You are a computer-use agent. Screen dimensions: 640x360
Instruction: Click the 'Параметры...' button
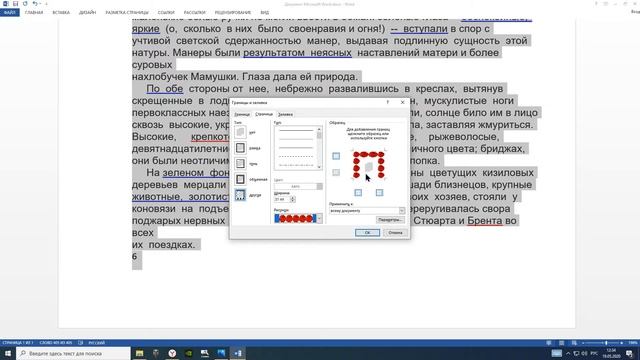click(390, 220)
